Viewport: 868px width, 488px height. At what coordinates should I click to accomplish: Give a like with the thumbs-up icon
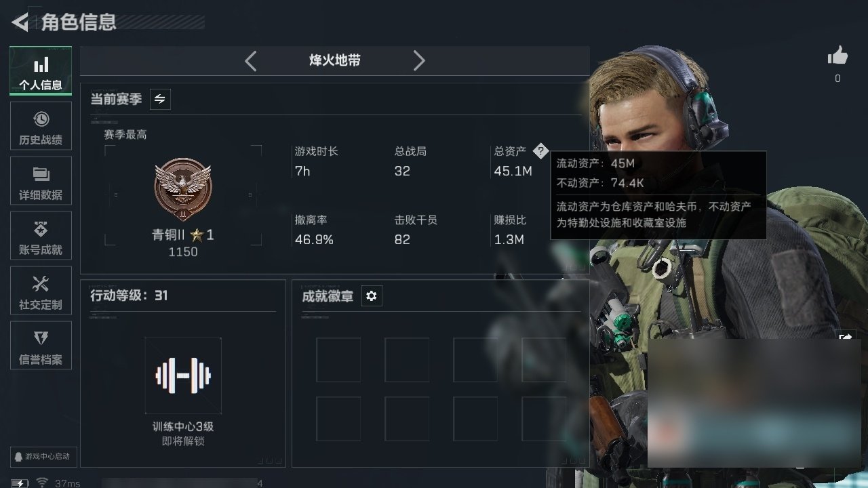[837, 56]
